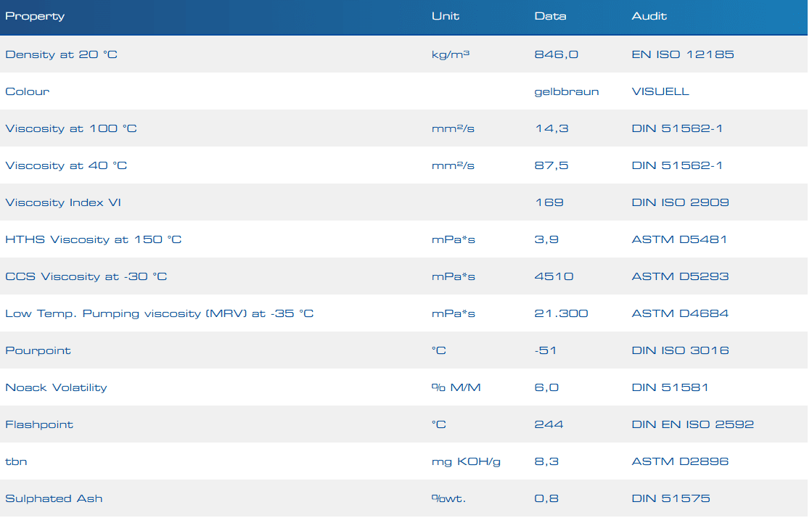Viewport: 812px width, 518px height.
Task: Click the Pourpoint row label
Action: click(38, 350)
